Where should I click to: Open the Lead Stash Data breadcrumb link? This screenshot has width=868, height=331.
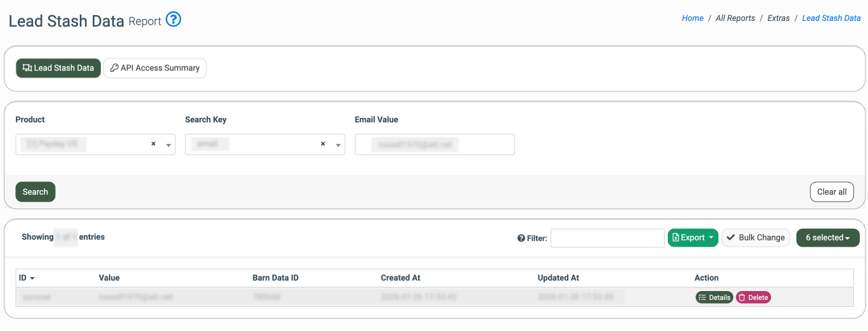coord(831,18)
